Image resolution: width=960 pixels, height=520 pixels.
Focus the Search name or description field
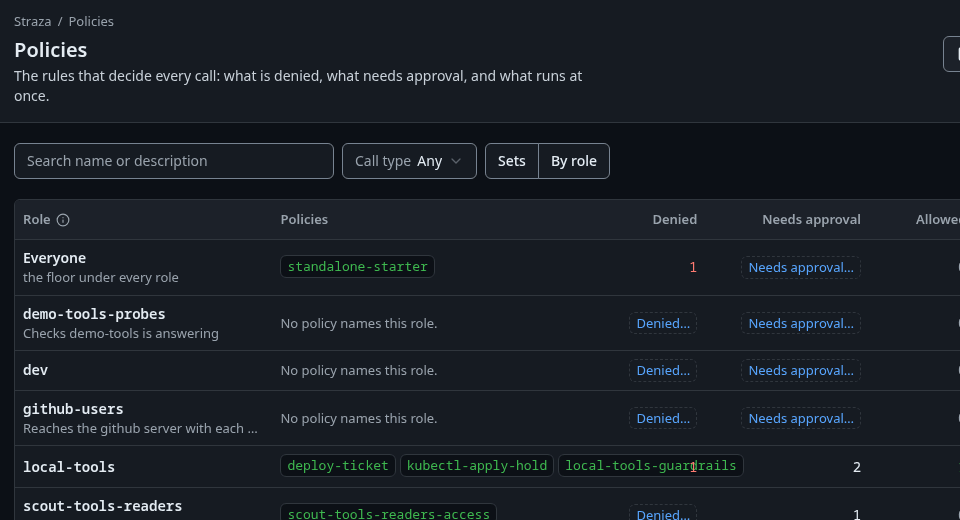(174, 161)
